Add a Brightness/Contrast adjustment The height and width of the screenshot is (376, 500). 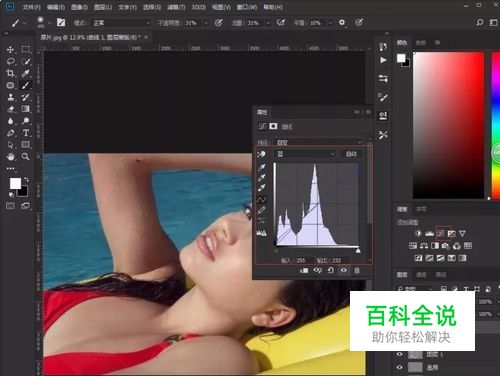point(418,233)
